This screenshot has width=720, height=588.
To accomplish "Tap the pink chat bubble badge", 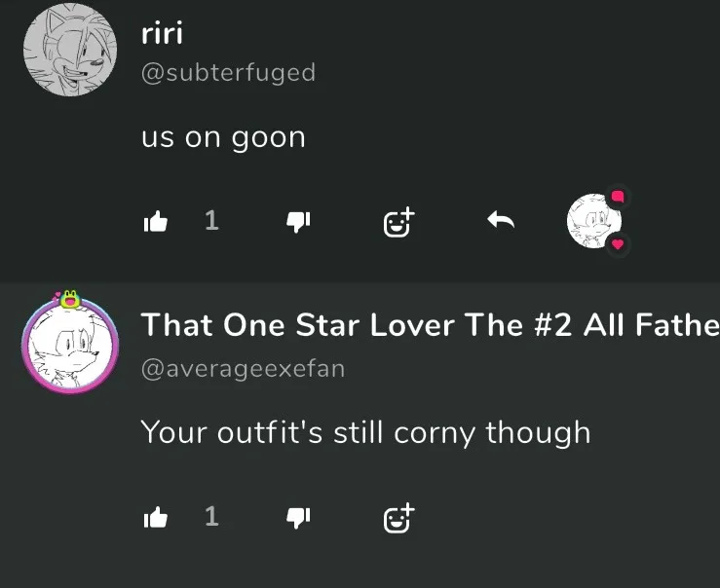I will pos(618,198).
